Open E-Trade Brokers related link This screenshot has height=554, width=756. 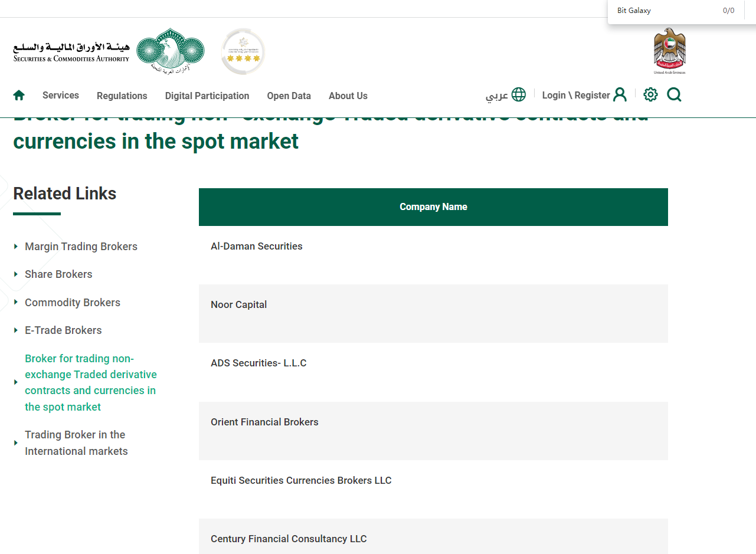pos(63,330)
